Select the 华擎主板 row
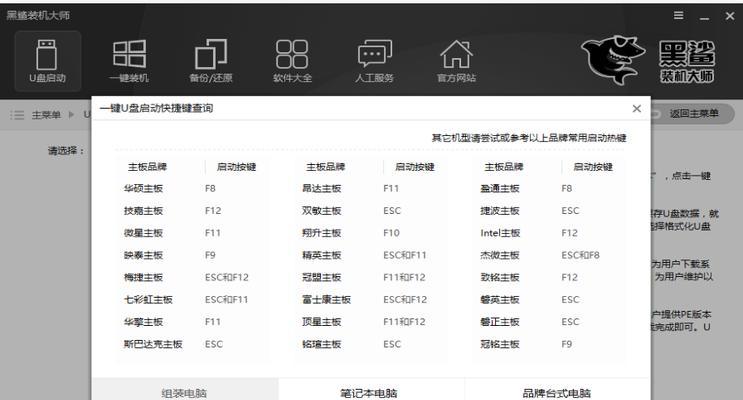This screenshot has height=400, width=743. point(193,322)
